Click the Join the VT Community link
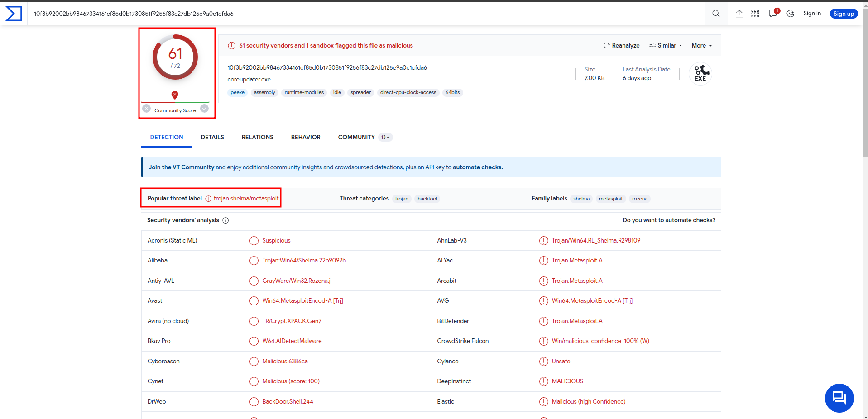This screenshot has width=868, height=419. coord(181,167)
